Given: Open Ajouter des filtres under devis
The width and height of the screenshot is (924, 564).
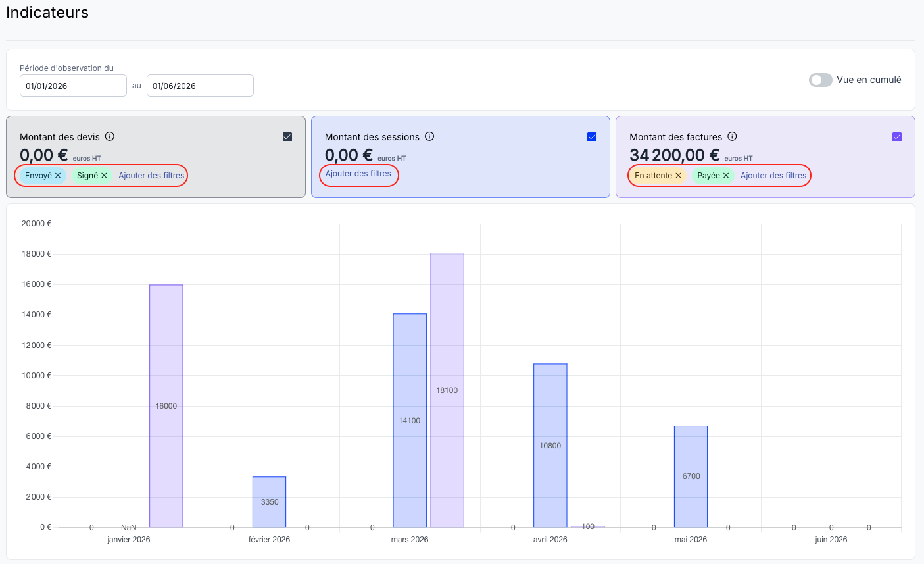Looking at the screenshot, I should tap(151, 176).
